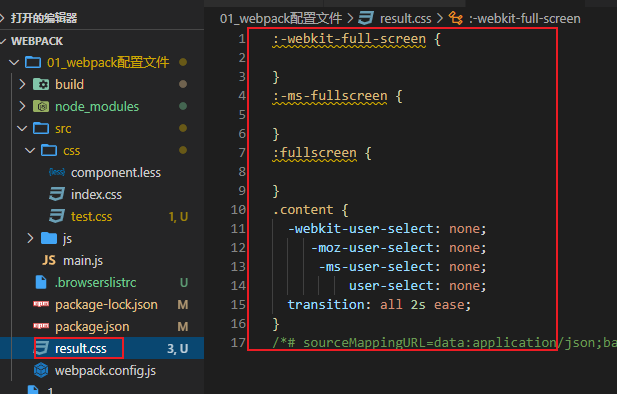Open webpack.config.js file
This screenshot has height=394, width=617.
pyautogui.click(x=105, y=371)
